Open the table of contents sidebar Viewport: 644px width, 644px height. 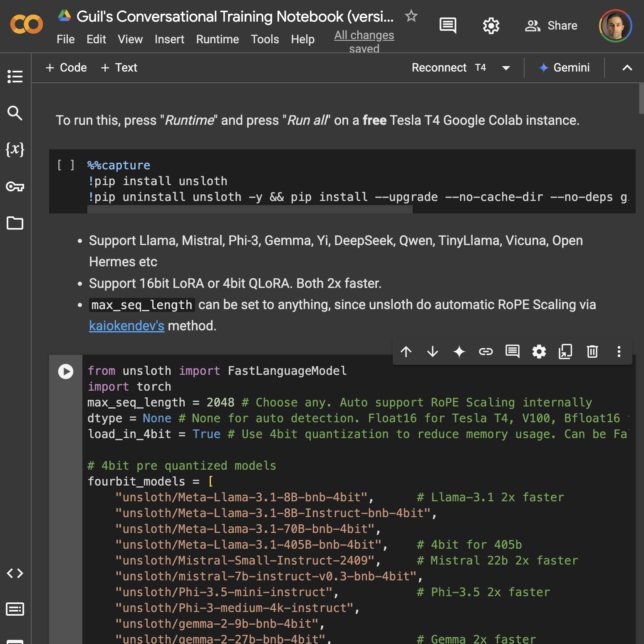(x=15, y=77)
